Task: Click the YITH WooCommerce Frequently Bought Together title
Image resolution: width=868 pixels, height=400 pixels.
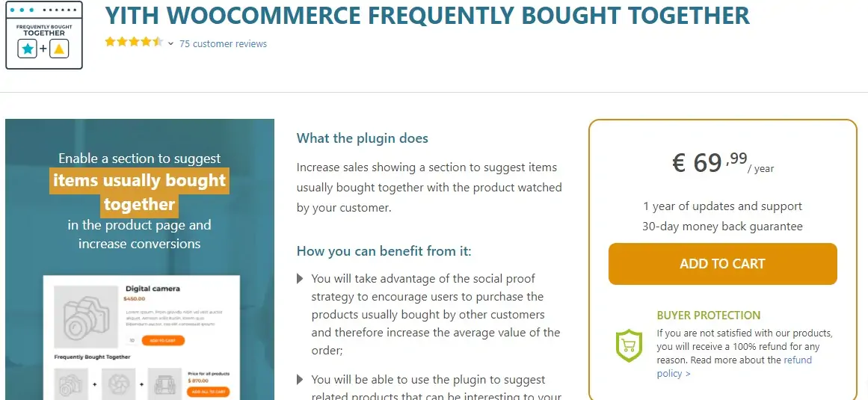Action: click(x=427, y=15)
